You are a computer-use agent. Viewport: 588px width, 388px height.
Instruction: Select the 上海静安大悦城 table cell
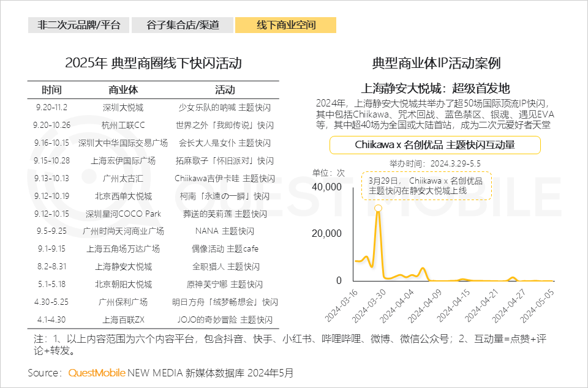123,267
